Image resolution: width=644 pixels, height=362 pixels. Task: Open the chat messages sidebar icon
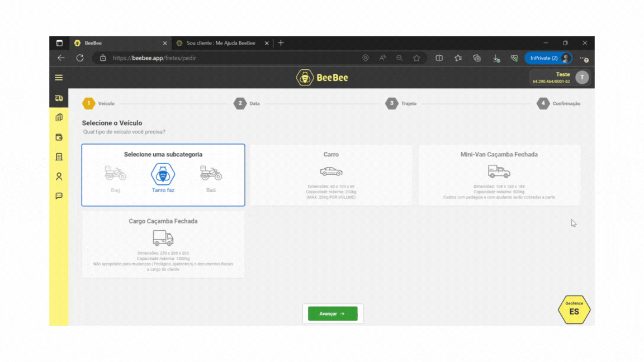point(59,196)
